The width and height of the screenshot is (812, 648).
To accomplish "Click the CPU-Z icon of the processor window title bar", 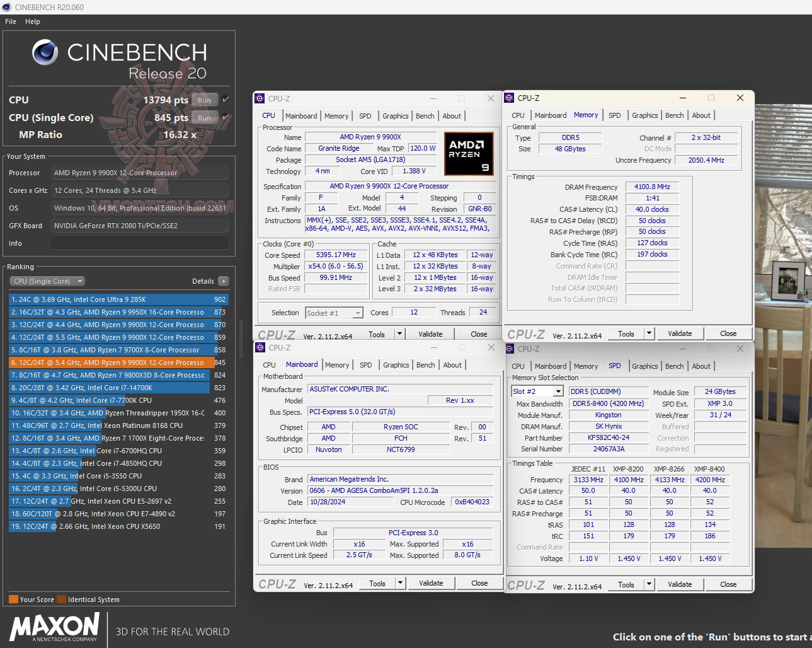I will click(260, 98).
